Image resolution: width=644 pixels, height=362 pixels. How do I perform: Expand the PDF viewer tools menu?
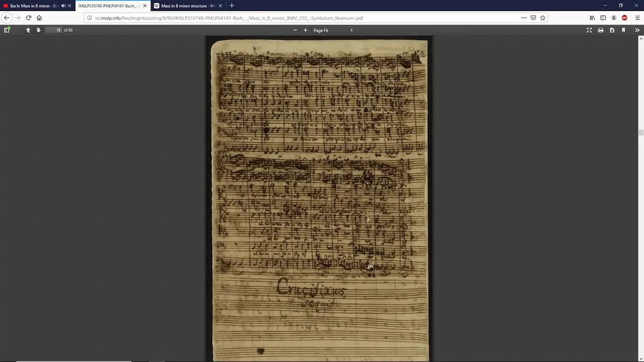pos(637,30)
